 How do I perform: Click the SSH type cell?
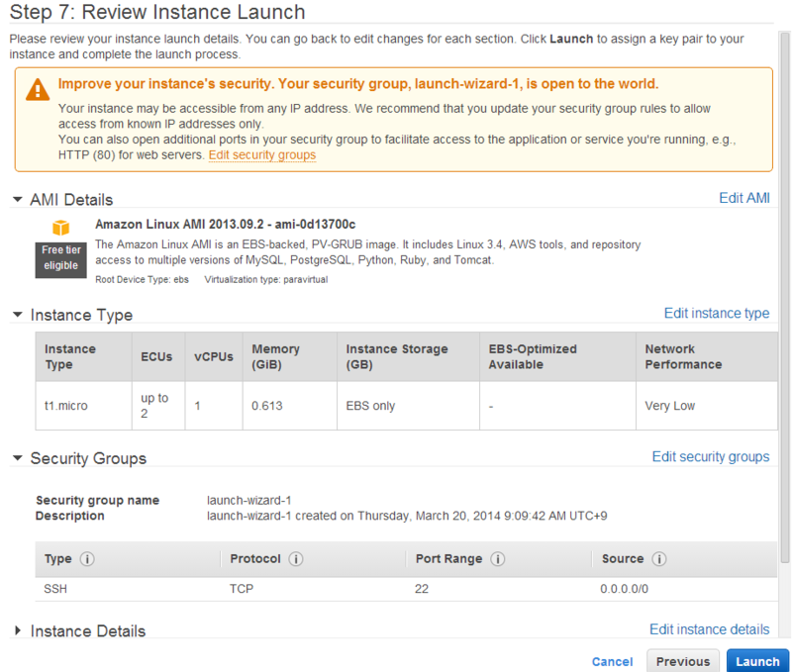tap(55, 589)
